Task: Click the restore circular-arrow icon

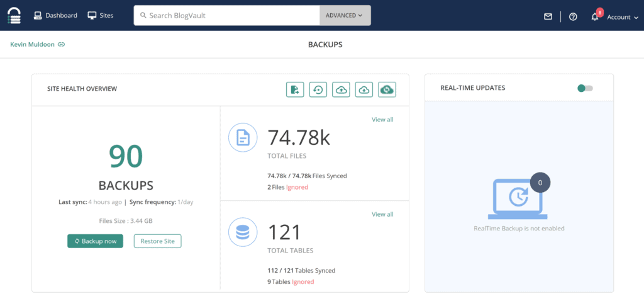Action: [318, 90]
